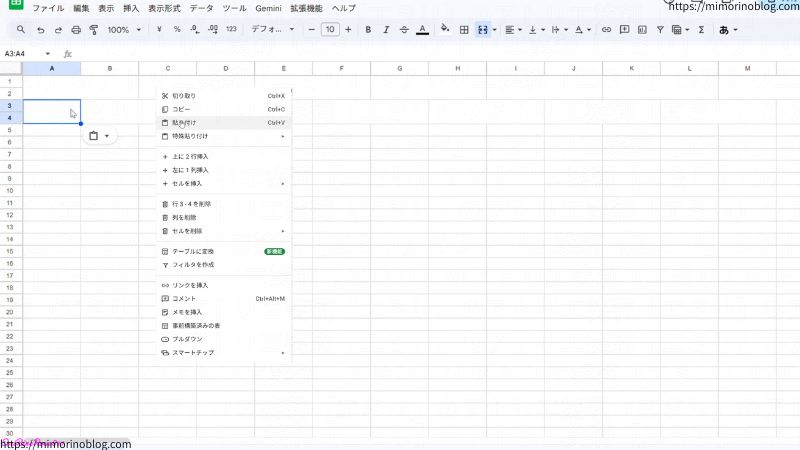Open the functions sigma icon
Screen dimensions: 800x450
[x=702, y=30]
